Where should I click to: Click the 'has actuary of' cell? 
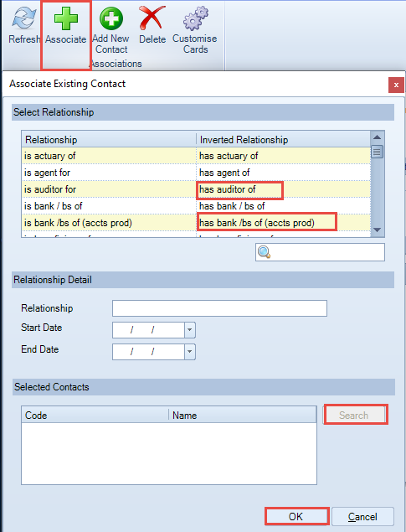pyautogui.click(x=283, y=156)
